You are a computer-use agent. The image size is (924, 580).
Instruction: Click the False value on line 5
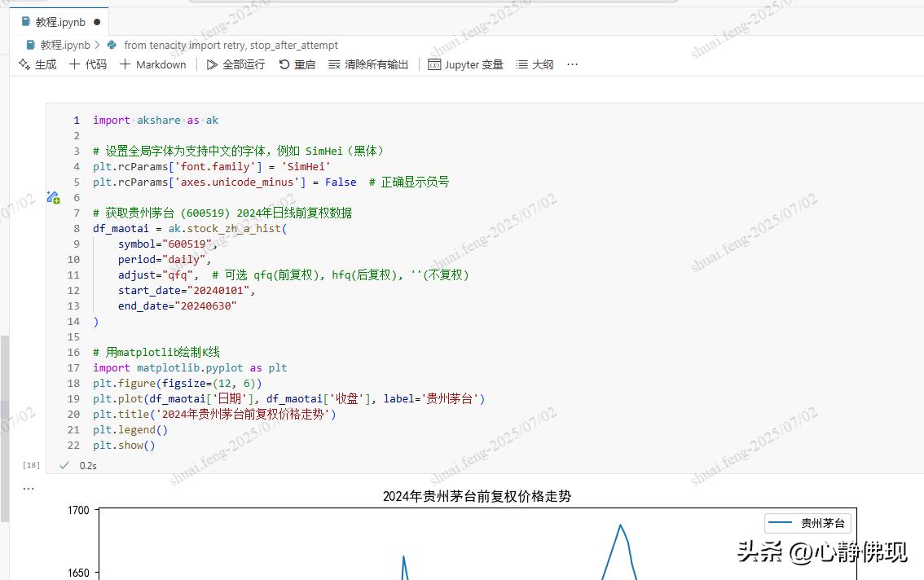tap(341, 182)
